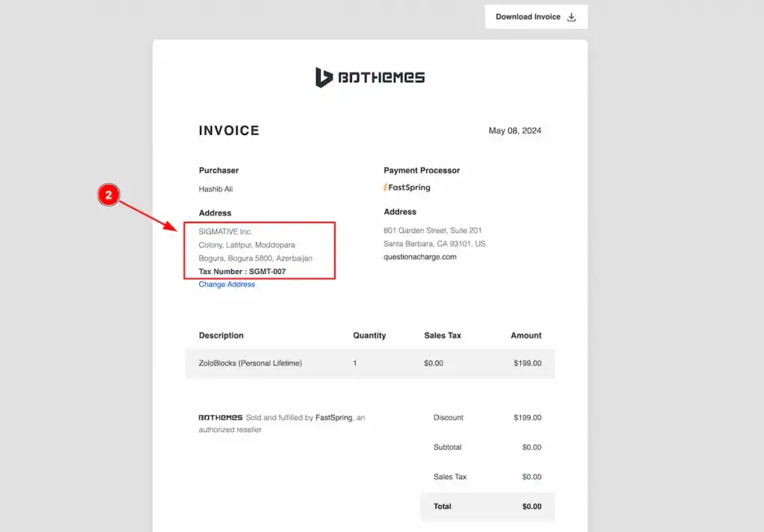The height and width of the screenshot is (532, 764).
Task: Click the quantity 1 in the ZoloBlocks row
Action: (355, 363)
